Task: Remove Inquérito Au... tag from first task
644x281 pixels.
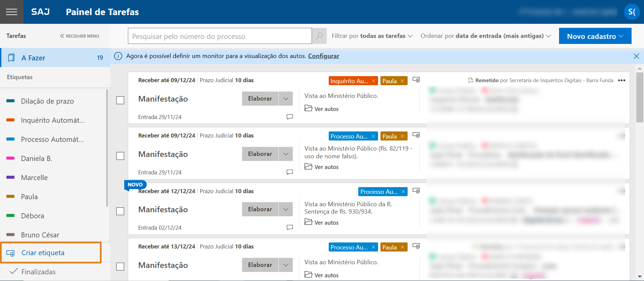Action: [x=373, y=81]
